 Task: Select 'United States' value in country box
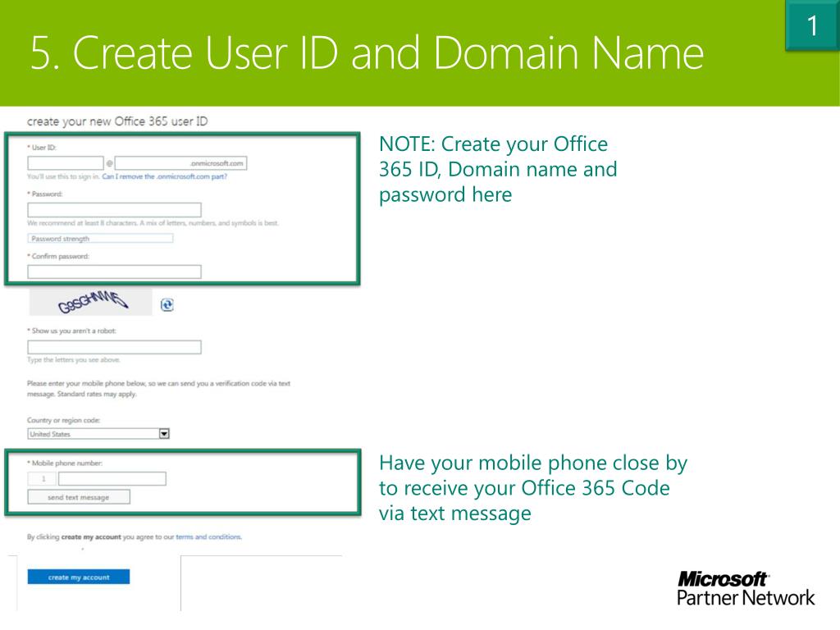coord(50,434)
